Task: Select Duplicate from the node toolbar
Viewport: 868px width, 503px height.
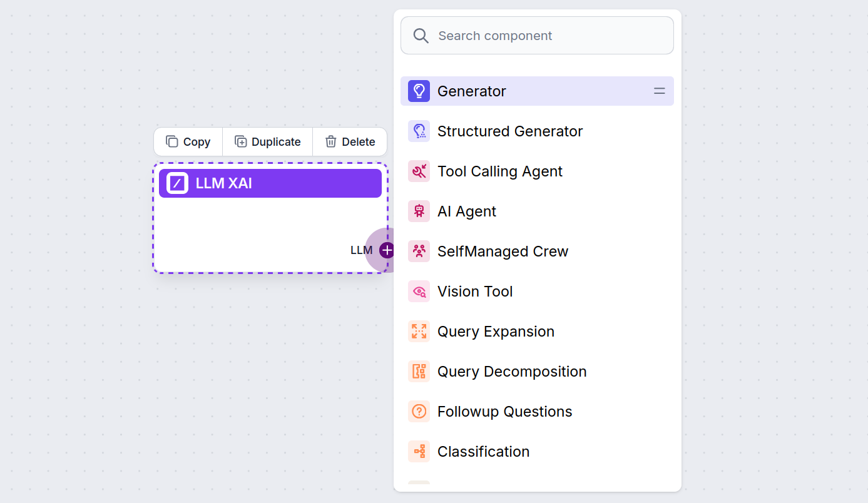Action: point(267,141)
